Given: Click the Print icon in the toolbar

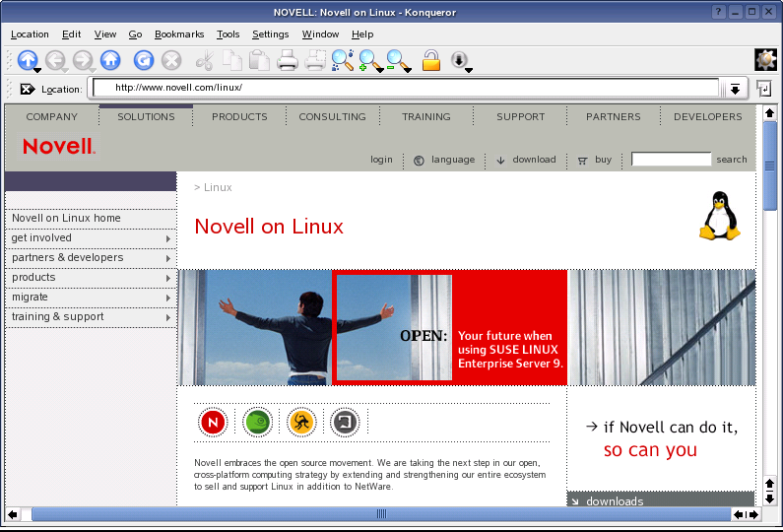Looking at the screenshot, I should (288, 61).
